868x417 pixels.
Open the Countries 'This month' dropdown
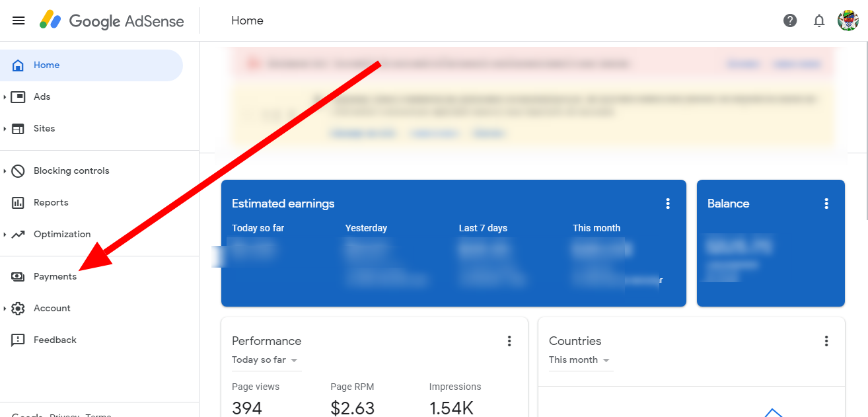tap(581, 360)
